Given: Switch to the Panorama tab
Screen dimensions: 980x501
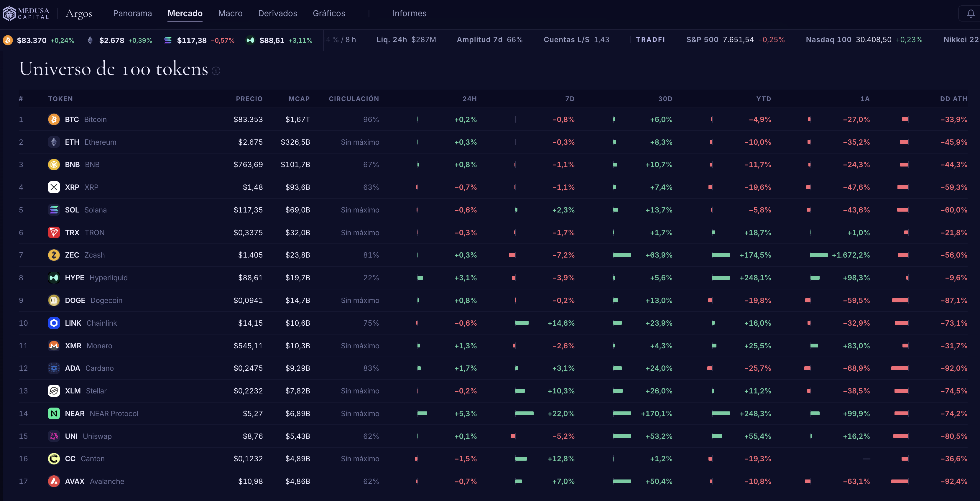Looking at the screenshot, I should (x=132, y=13).
